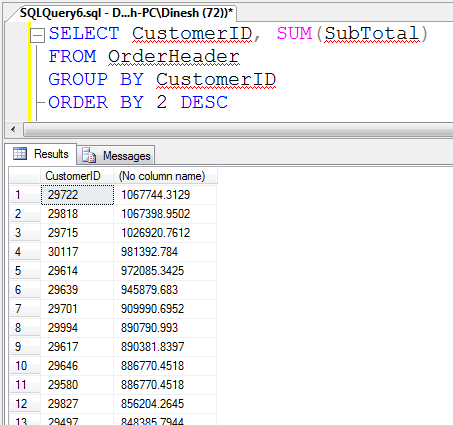Select all results via top-left grid corner
The image size is (453, 425).
click(x=25, y=176)
